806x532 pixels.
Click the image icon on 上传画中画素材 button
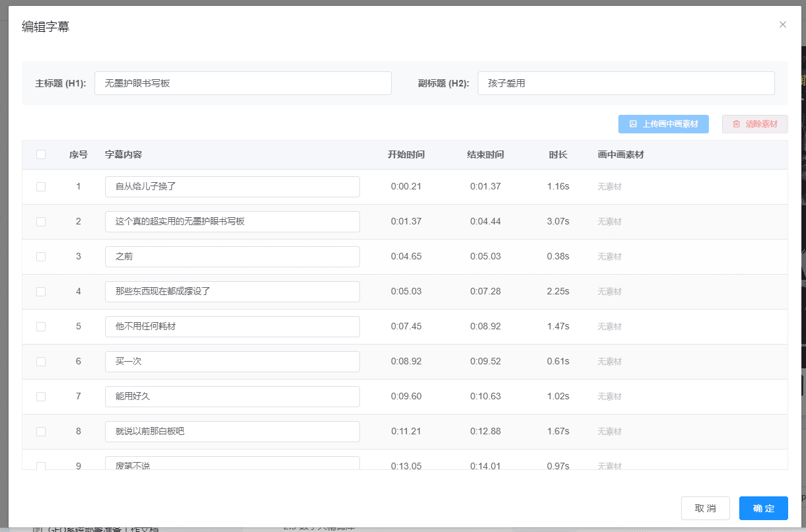(x=633, y=124)
